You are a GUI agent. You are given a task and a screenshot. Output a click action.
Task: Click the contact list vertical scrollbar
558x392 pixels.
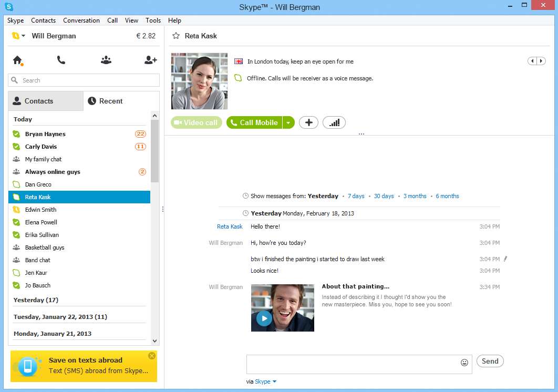(x=155, y=228)
